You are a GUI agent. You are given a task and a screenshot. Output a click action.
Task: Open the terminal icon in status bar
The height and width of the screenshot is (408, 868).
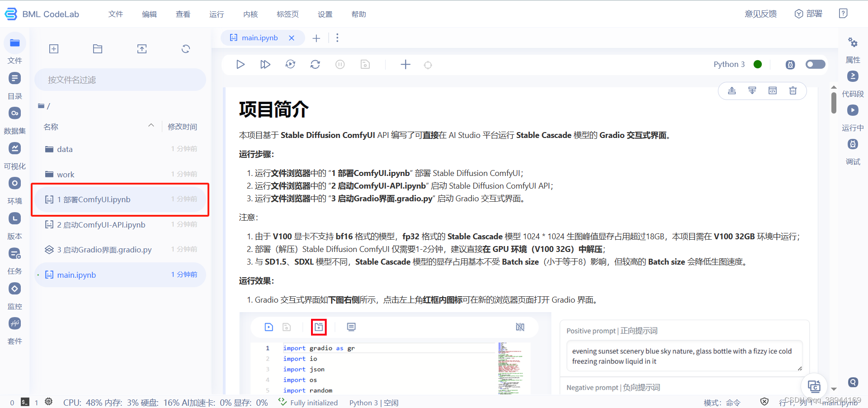25,402
